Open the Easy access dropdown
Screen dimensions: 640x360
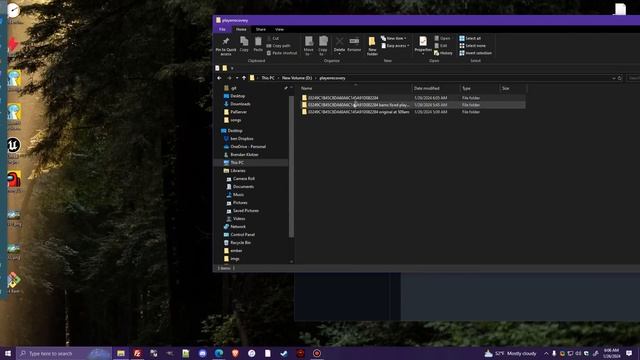tap(395, 46)
